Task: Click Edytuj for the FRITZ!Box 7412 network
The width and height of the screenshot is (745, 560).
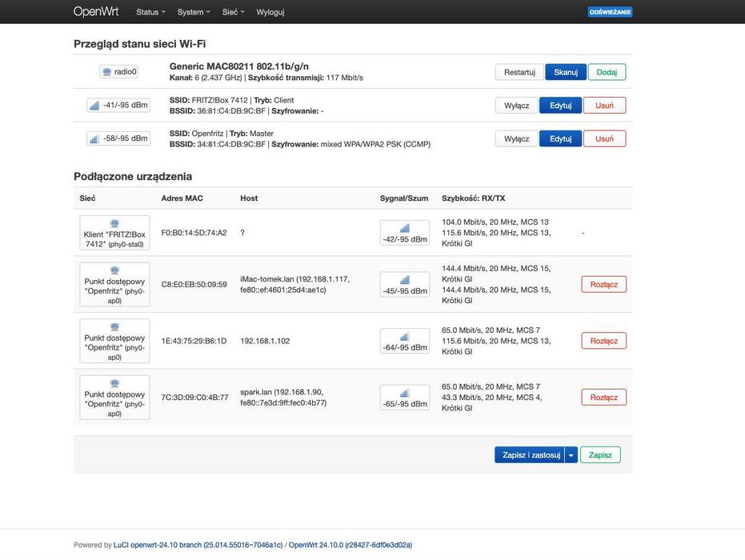Action: (560, 106)
